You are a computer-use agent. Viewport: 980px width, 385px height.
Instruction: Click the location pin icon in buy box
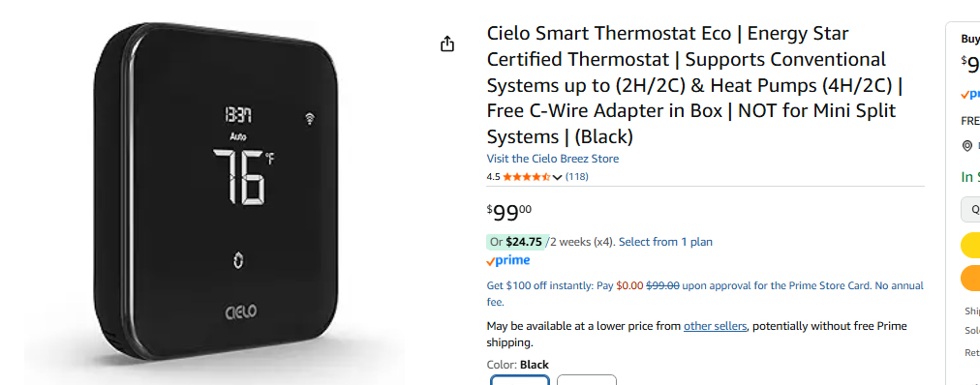pos(966,146)
